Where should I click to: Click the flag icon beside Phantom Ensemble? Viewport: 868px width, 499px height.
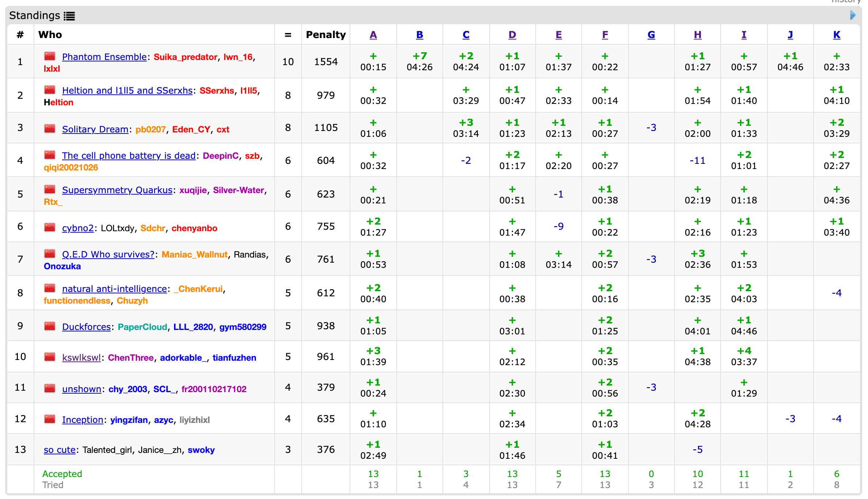[x=50, y=56]
